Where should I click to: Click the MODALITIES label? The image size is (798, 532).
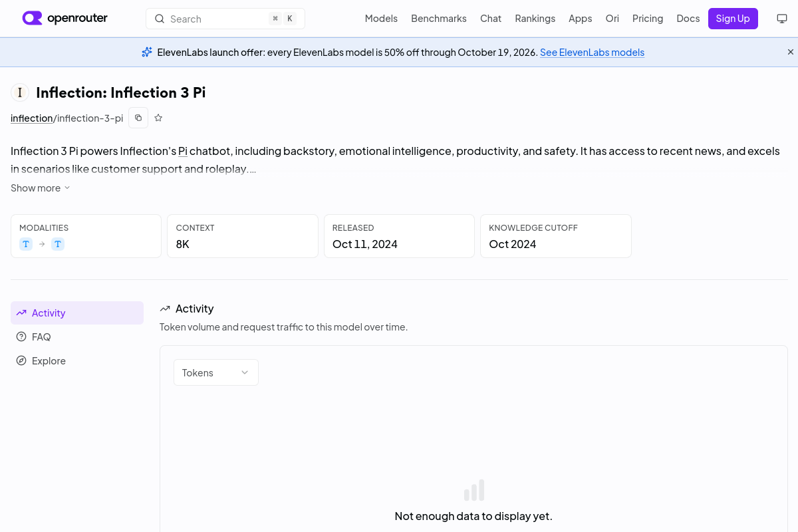pos(44,227)
